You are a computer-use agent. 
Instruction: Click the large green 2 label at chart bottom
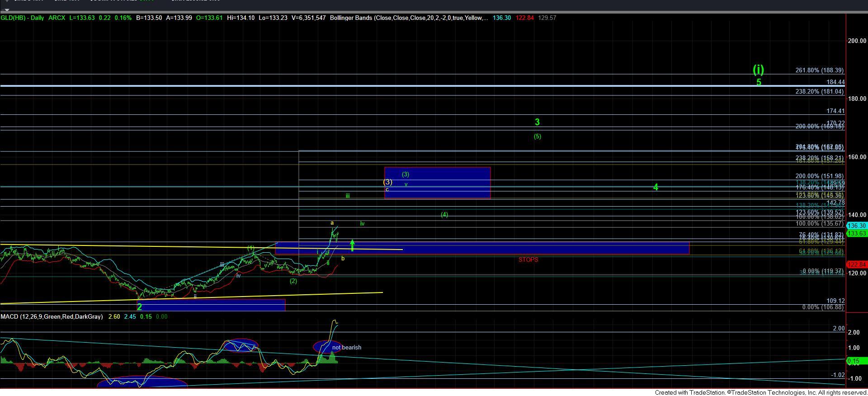[x=140, y=307]
